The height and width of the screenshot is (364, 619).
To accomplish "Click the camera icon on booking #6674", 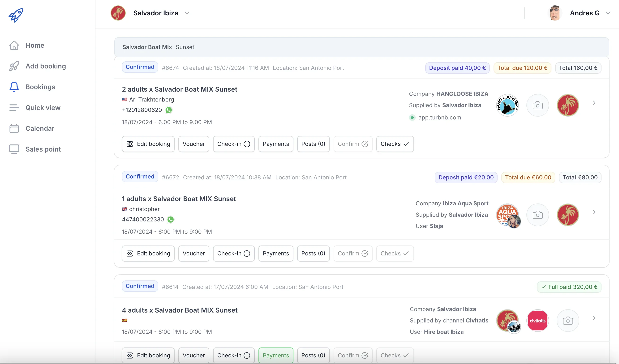I will click(x=537, y=105).
